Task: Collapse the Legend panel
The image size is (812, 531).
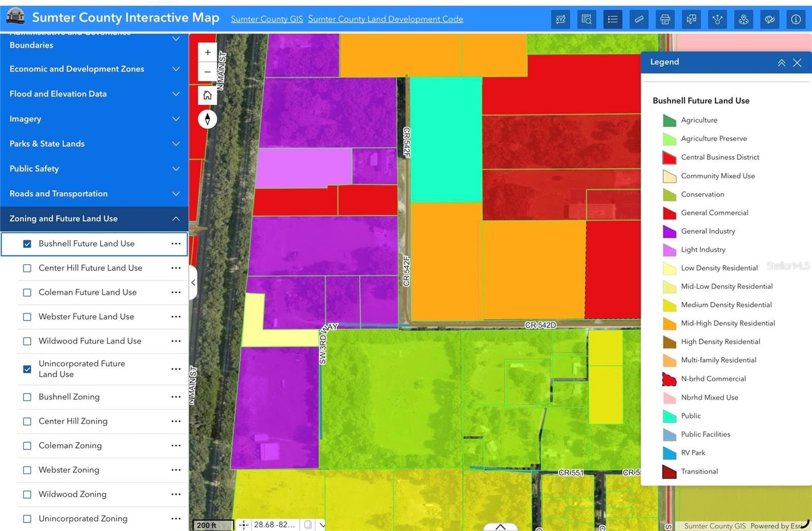Action: point(782,62)
